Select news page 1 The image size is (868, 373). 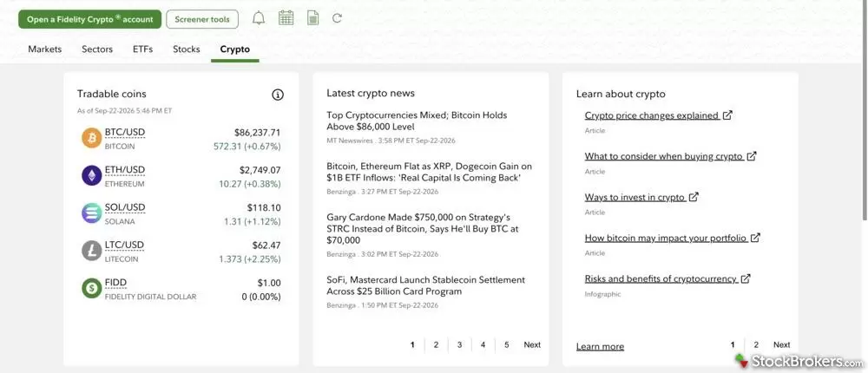(x=412, y=344)
